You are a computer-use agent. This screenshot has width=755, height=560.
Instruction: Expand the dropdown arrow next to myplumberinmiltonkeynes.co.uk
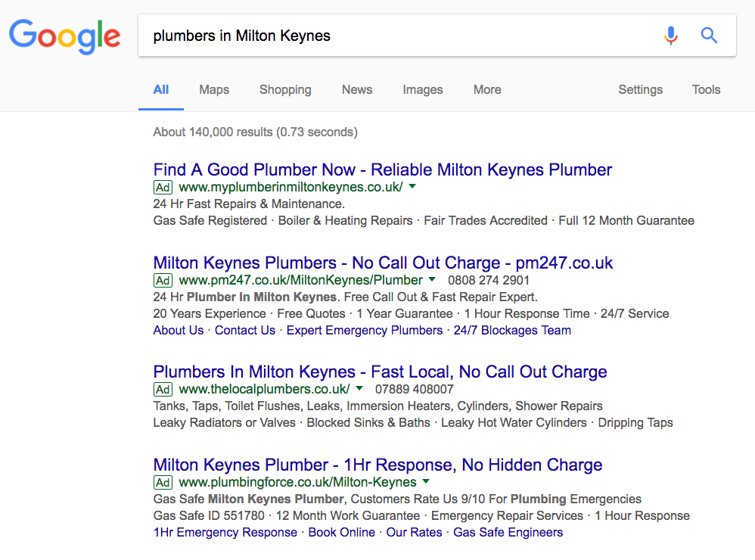[x=413, y=187]
